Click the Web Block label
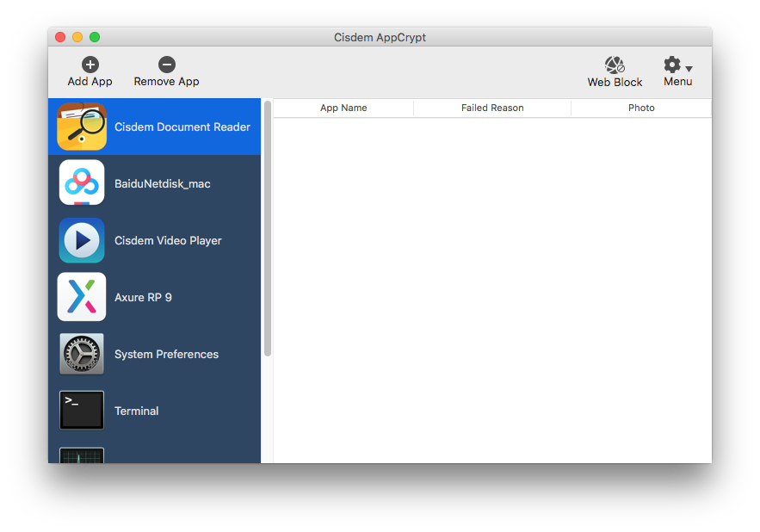Viewport: 760px width, 532px height. 615,82
